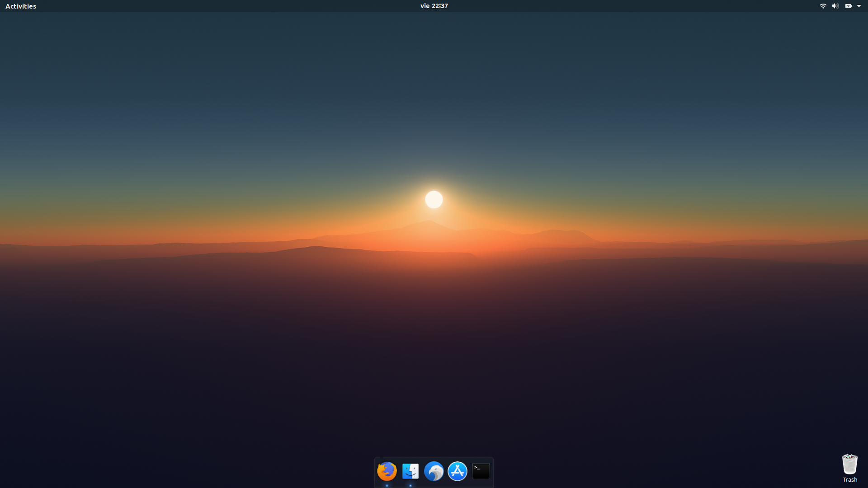Viewport: 868px width, 488px height.
Task: Click the white 'A' glyph of software icon
Action: tap(458, 471)
